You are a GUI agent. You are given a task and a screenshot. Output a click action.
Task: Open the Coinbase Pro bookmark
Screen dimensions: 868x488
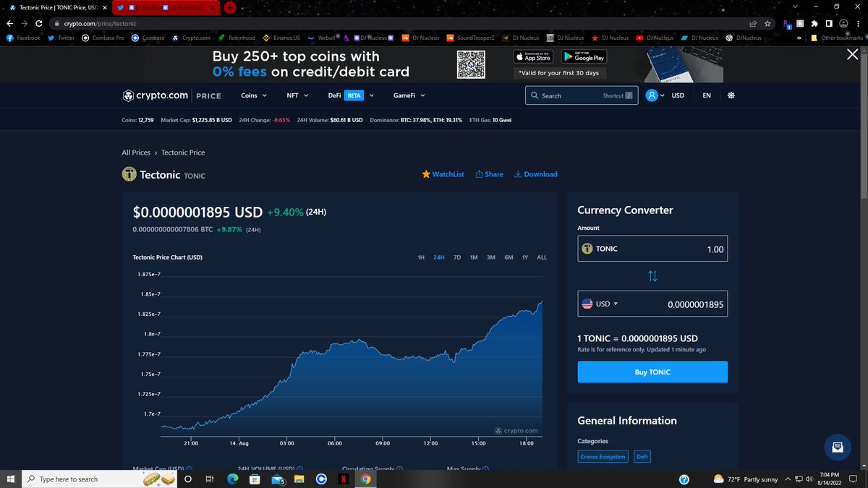(103, 38)
